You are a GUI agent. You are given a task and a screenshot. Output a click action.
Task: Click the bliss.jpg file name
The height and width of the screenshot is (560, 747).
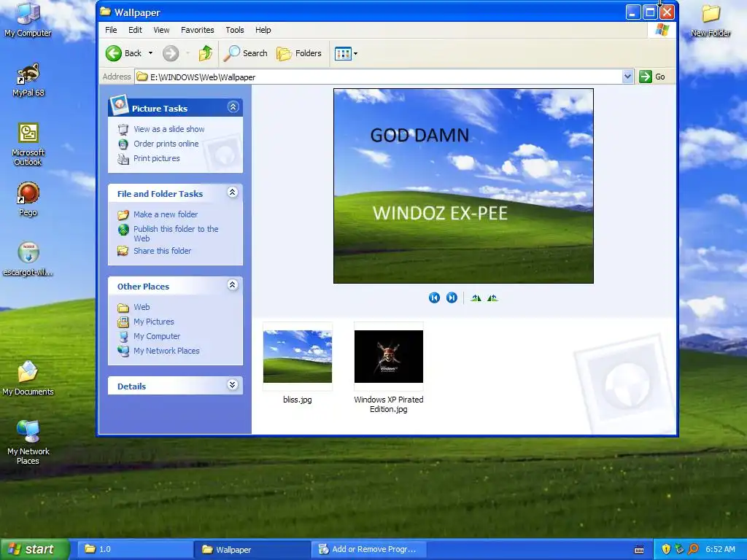coord(298,400)
